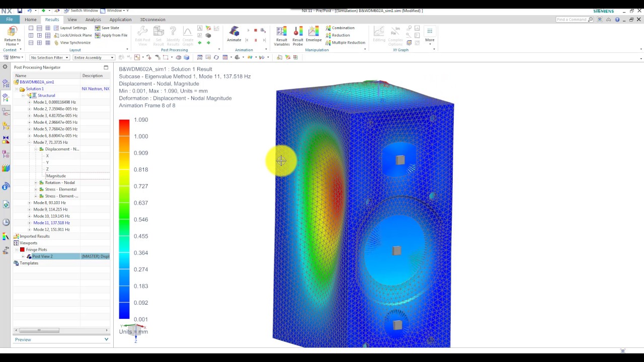Select Mode 11, 137.518 Hz in tree
The width and height of the screenshot is (644, 362).
tap(51, 223)
